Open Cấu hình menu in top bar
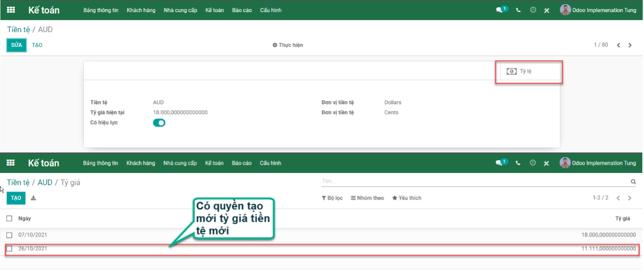 pos(271,10)
